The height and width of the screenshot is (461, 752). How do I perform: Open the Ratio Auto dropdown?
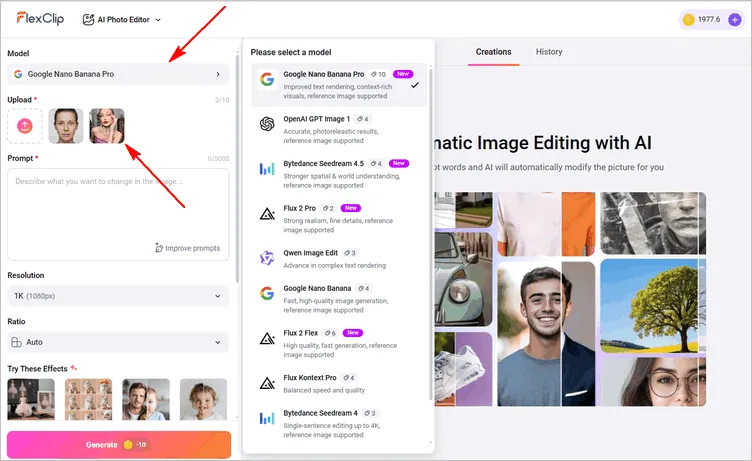point(118,342)
